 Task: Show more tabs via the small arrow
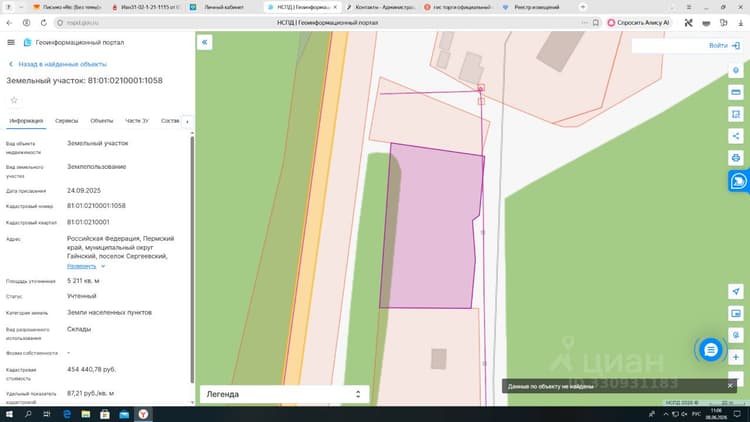point(187,122)
